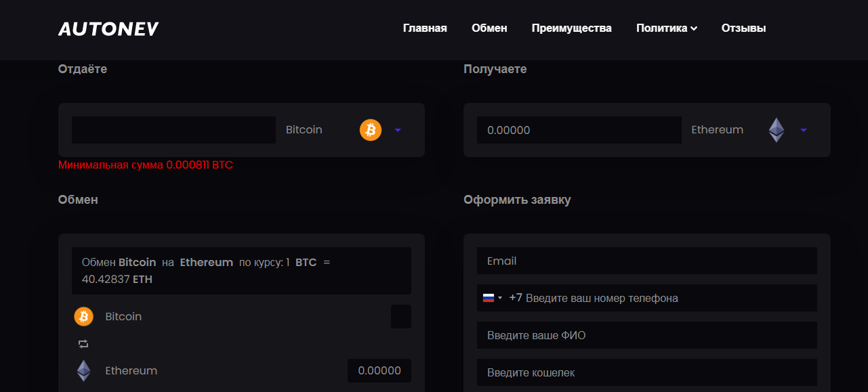Image resolution: width=868 pixels, height=392 pixels.
Task: Click the swap arrows icon between the currencies
Action: coord(83,344)
